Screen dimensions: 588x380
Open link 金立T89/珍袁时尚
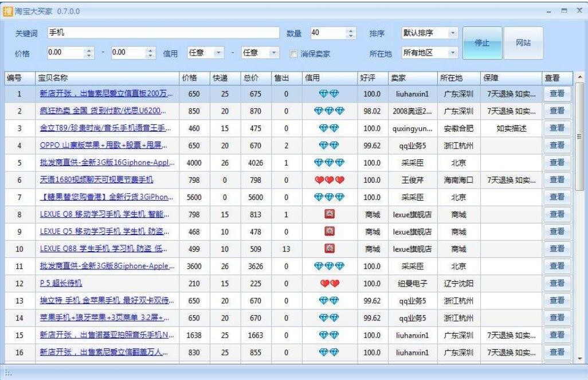[x=105, y=128]
